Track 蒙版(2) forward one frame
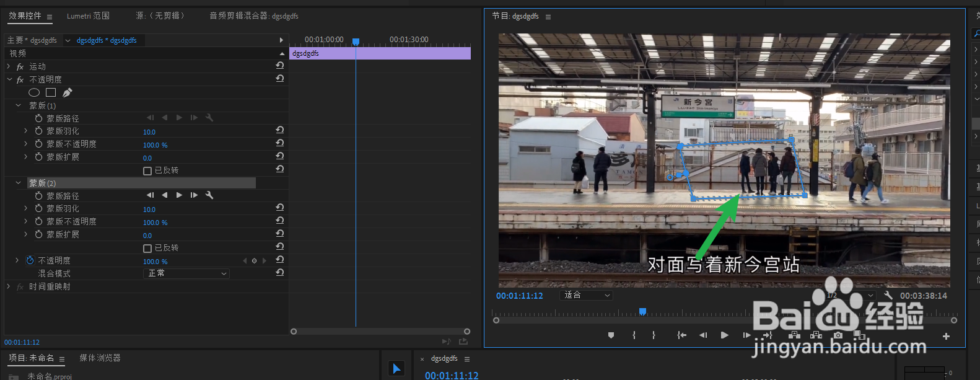 point(194,195)
